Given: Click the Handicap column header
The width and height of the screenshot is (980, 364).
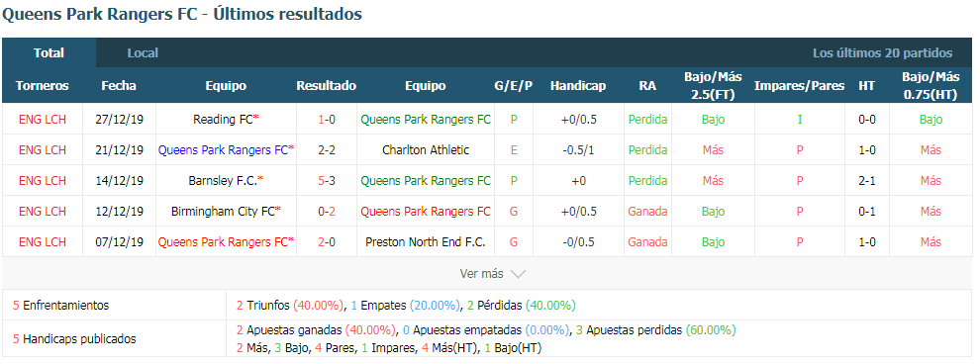Looking at the screenshot, I should click(578, 85).
